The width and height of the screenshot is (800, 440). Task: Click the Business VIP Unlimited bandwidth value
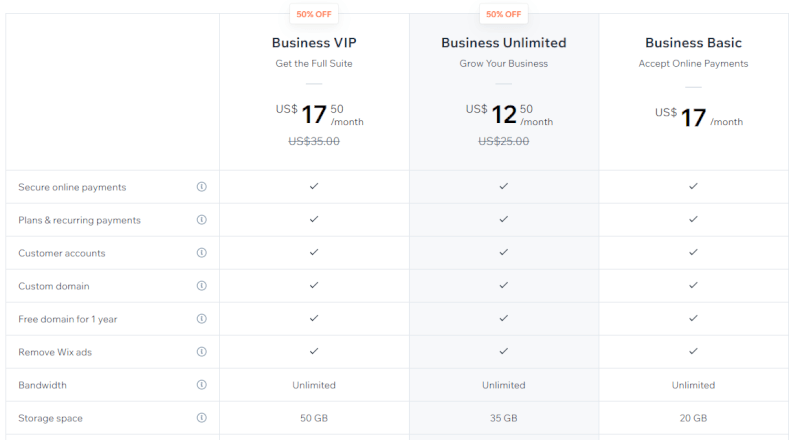click(x=314, y=385)
